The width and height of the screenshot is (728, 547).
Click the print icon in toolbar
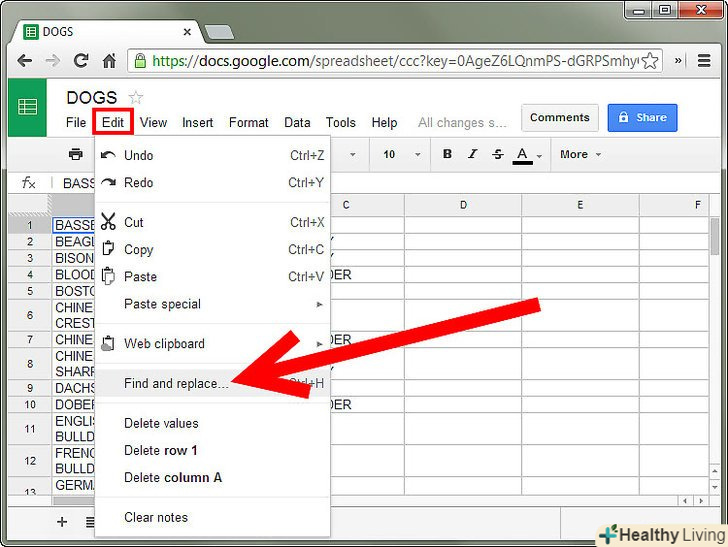click(76, 154)
